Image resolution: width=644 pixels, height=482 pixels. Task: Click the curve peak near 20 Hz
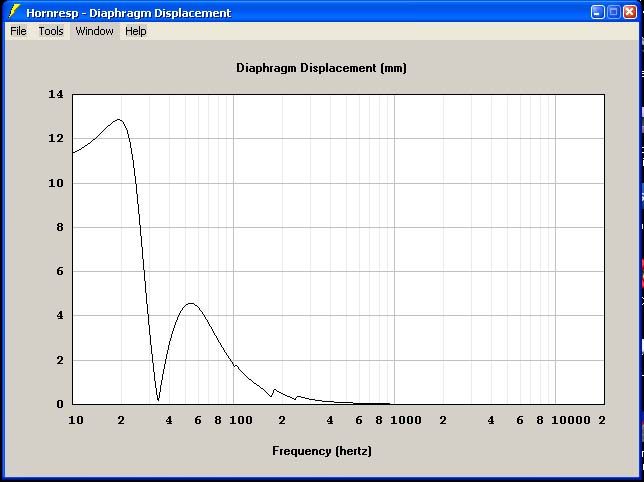tap(119, 119)
